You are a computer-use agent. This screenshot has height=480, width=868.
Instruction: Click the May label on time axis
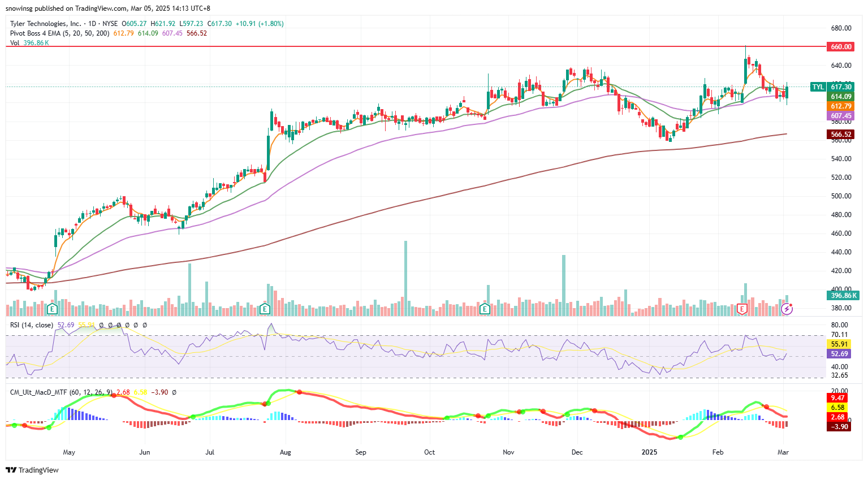click(x=69, y=452)
